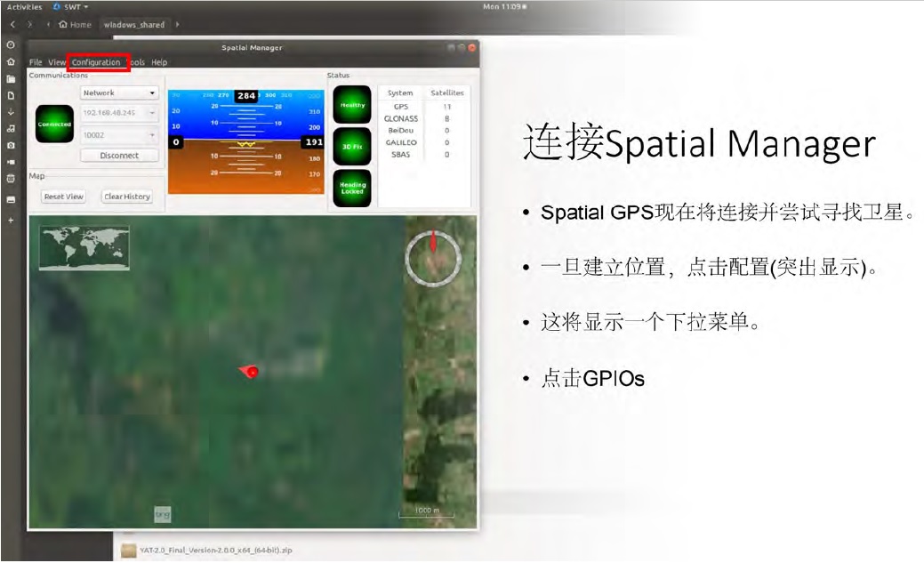Go back in the Files window
The image size is (924, 563).
13,24
